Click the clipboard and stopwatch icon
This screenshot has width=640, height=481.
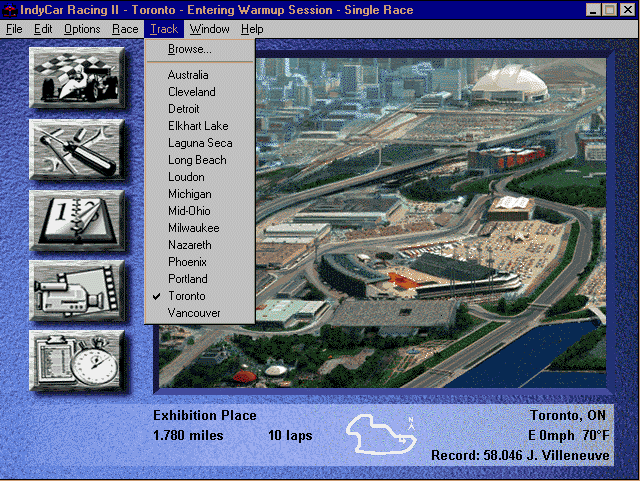[x=76, y=361]
